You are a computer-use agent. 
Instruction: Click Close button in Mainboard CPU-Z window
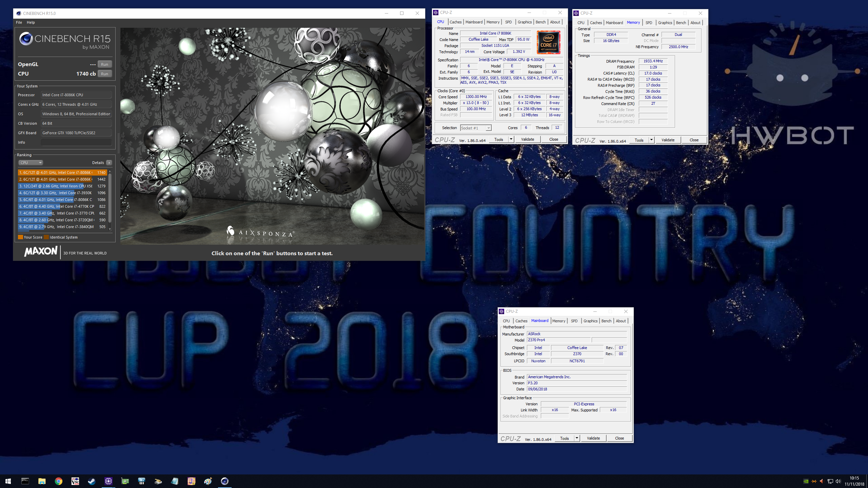tap(619, 438)
